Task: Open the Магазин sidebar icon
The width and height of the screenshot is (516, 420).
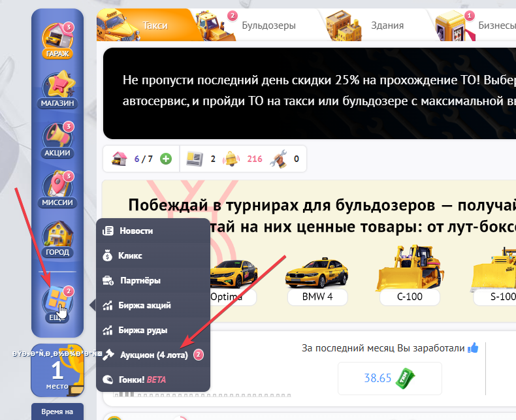Action: (x=57, y=89)
